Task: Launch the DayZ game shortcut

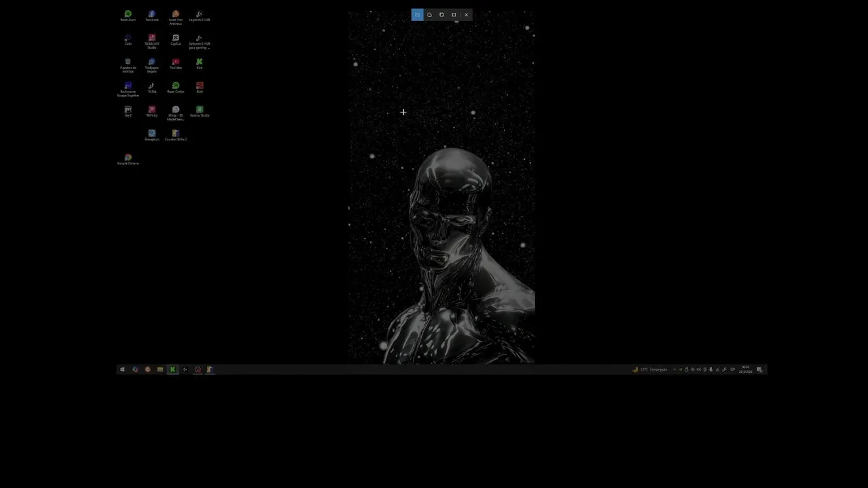Action: pos(128,111)
